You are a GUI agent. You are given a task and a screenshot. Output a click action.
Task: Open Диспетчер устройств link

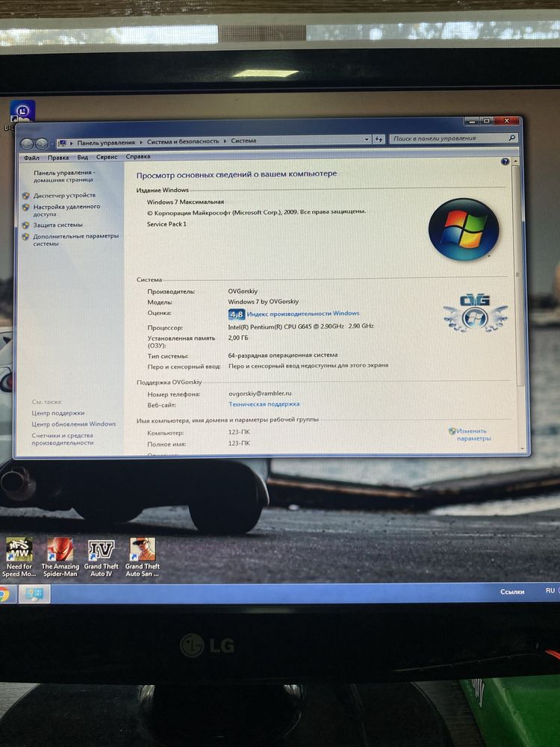point(64,195)
